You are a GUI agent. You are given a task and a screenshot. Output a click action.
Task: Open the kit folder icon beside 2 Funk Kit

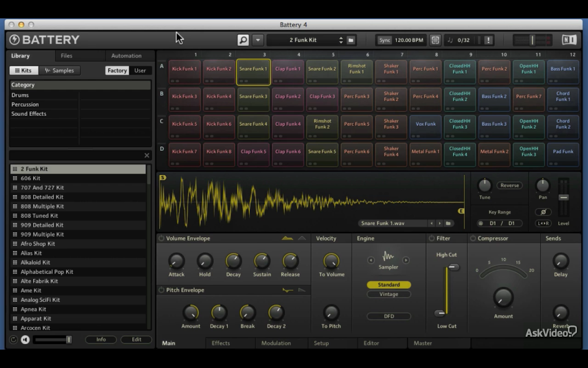coord(351,40)
